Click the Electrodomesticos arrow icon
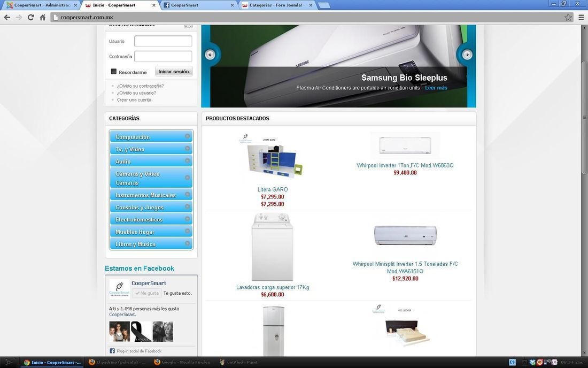This screenshot has height=368, width=588. 188,219
